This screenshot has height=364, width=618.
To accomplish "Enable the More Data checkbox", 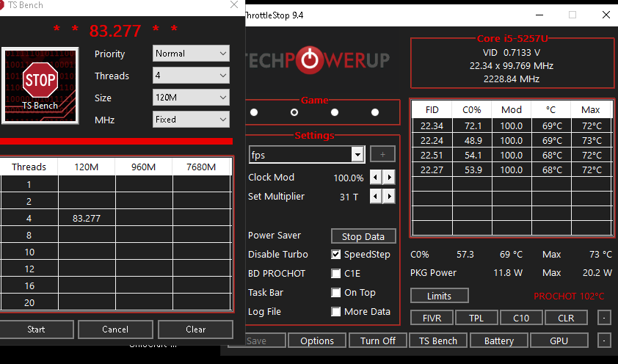I will pyautogui.click(x=336, y=312).
